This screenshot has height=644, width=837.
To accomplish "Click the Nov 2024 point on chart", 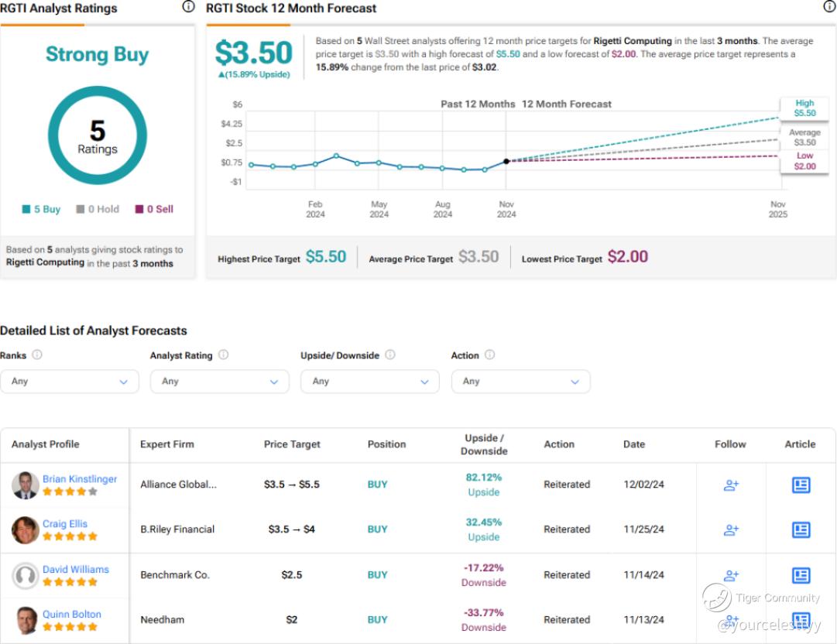I will click(506, 161).
